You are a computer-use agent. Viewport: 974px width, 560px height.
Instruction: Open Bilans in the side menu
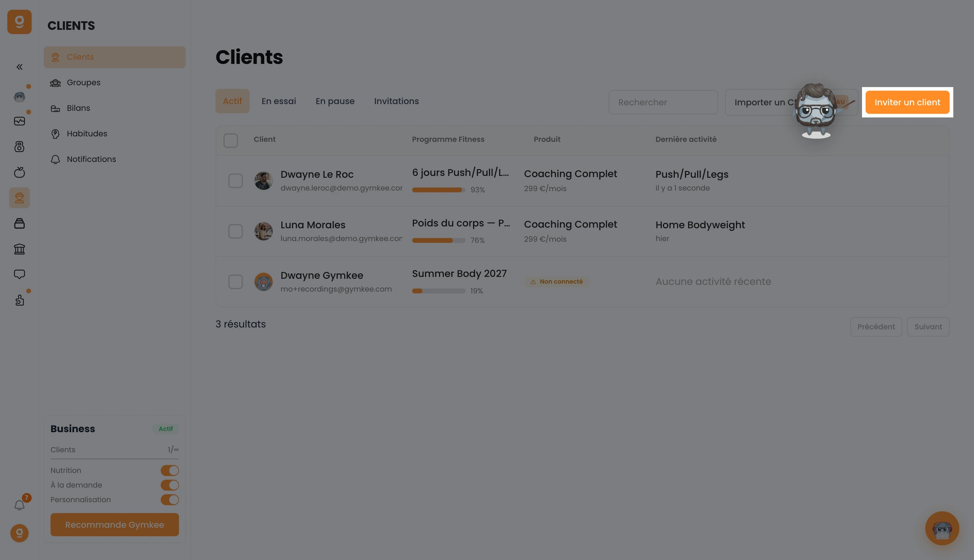[114, 108]
